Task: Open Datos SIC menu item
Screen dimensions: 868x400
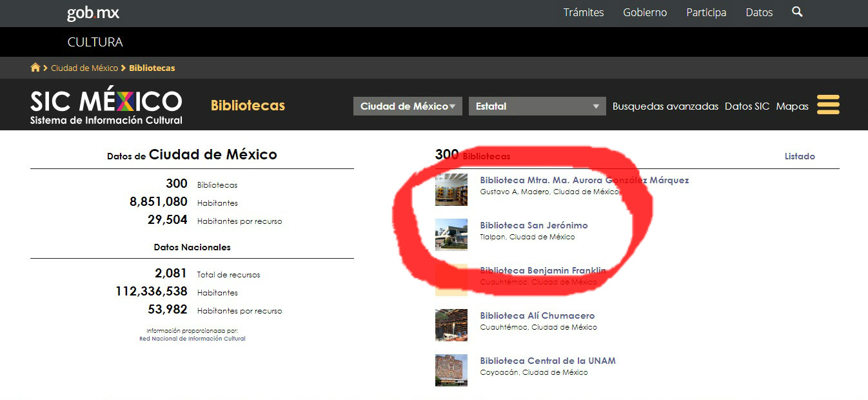Action: click(747, 106)
